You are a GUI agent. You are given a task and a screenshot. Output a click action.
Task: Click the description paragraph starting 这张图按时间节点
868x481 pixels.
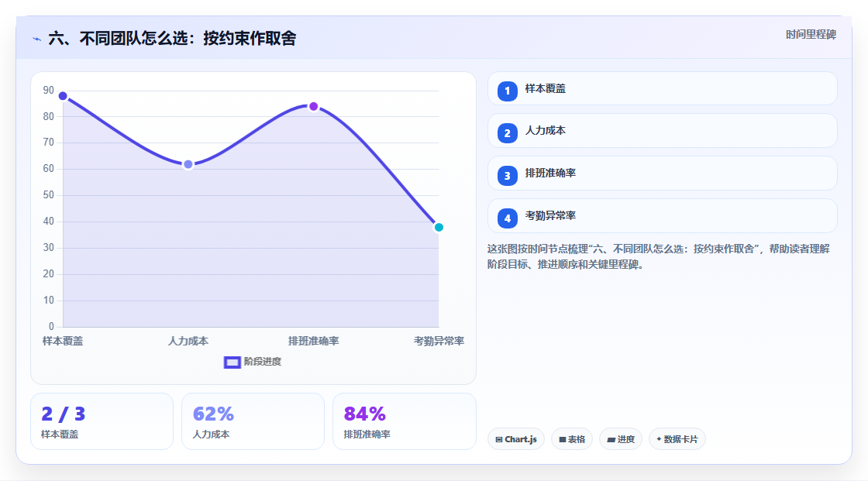(658, 256)
